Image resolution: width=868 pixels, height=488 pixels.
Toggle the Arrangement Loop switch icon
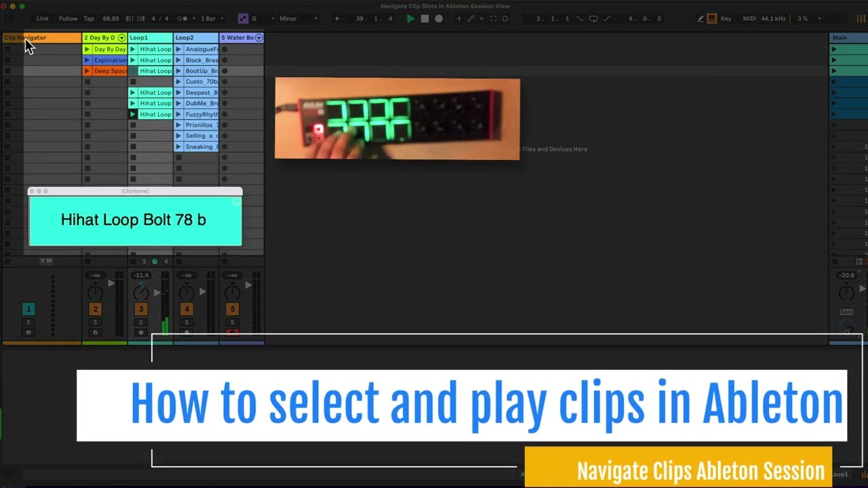[x=593, y=19]
